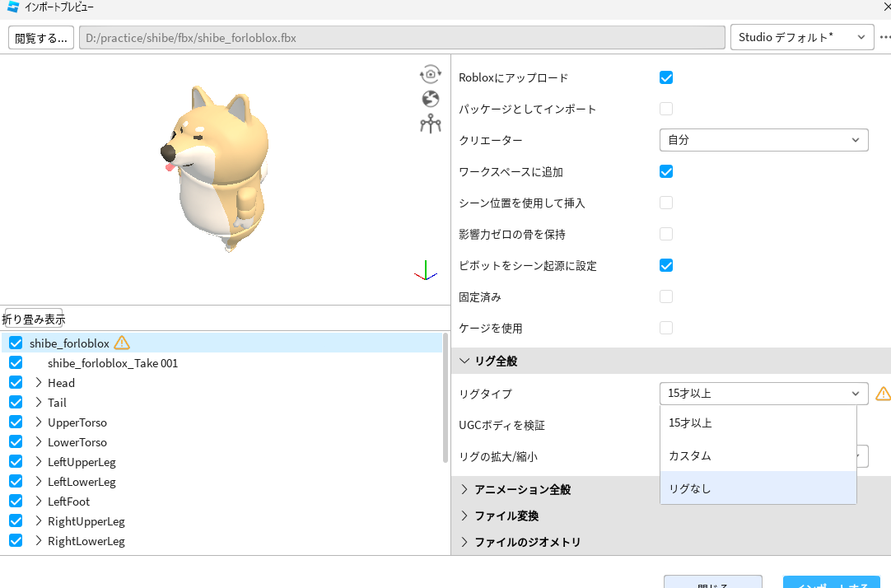
Task: Enable ケージを使用 checkbox
Action: coord(666,328)
